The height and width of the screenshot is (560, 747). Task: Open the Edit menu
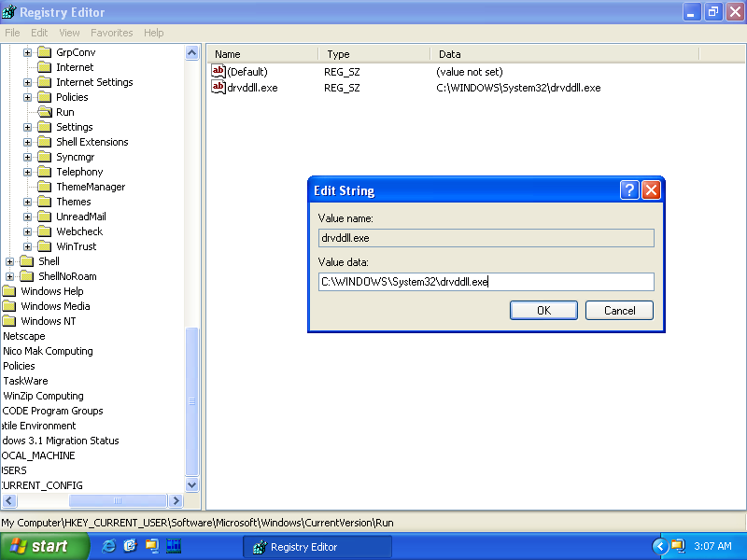(x=39, y=33)
